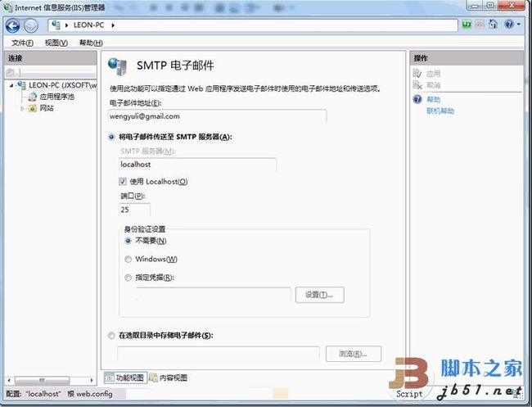Screen dimensions: 532x407
Task: Switch to the 功能视图 tab
Action: pos(125,378)
